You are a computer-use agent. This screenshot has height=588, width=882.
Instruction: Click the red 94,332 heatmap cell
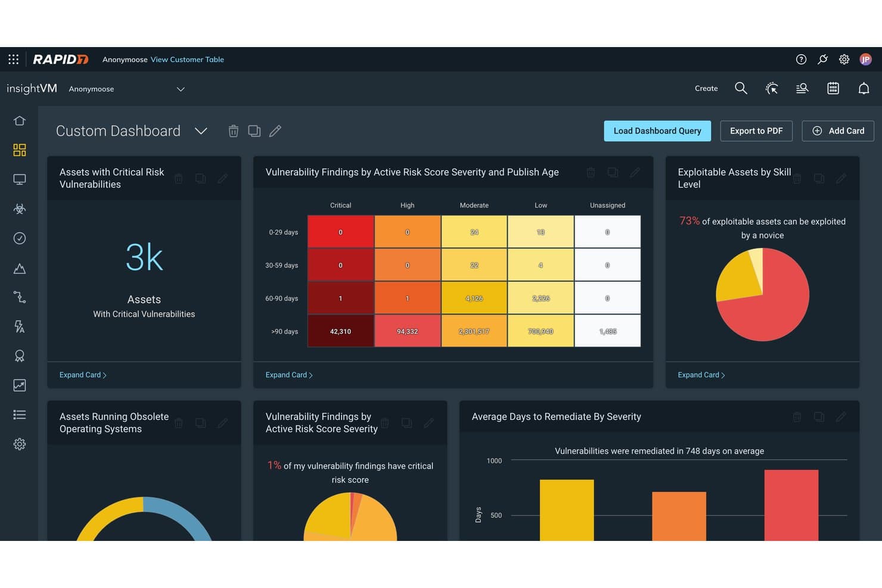(x=408, y=331)
